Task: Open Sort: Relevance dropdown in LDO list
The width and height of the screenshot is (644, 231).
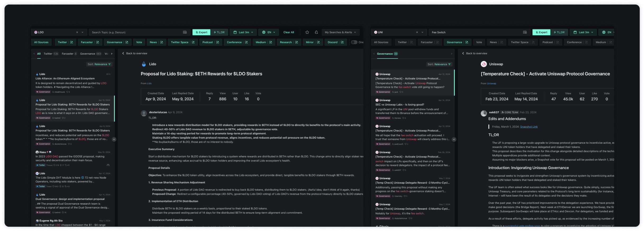Action: (99, 64)
